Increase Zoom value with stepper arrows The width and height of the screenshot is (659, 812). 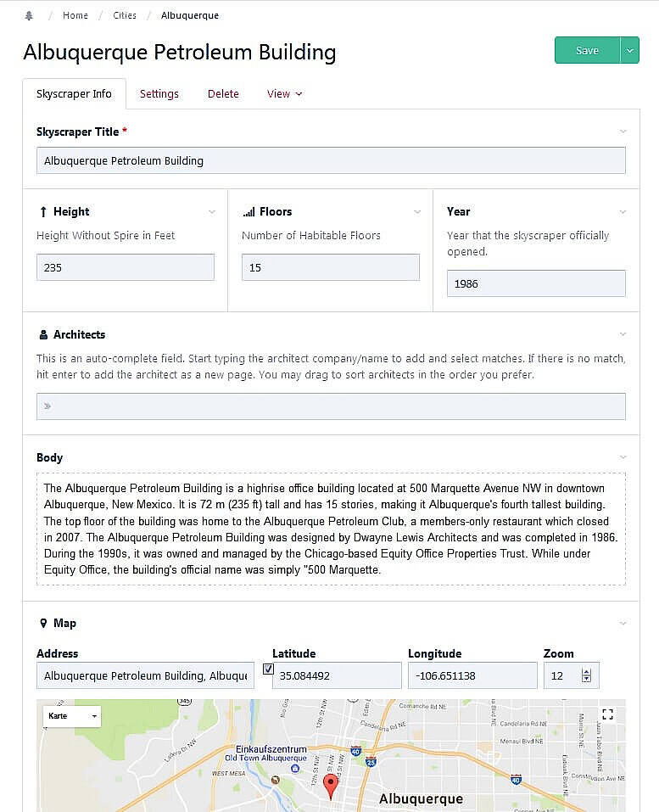[586, 671]
